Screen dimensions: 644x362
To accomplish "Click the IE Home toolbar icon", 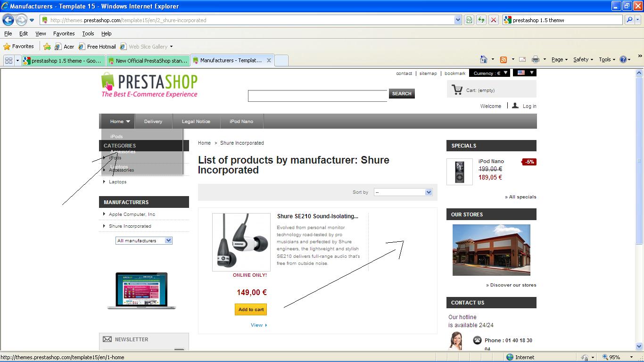I will (483, 59).
